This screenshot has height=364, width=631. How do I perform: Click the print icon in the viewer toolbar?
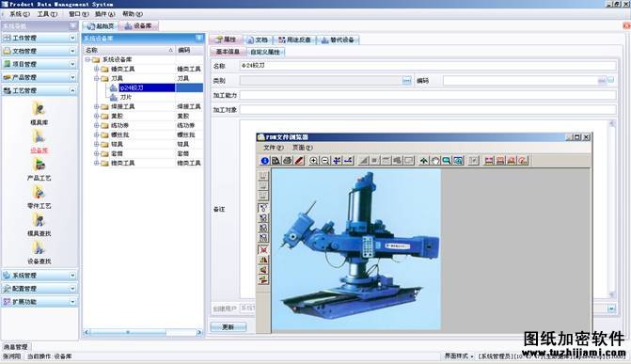click(x=288, y=161)
